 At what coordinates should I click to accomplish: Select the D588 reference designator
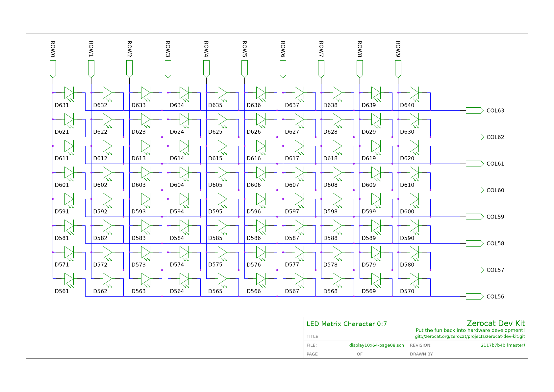coord(330,238)
